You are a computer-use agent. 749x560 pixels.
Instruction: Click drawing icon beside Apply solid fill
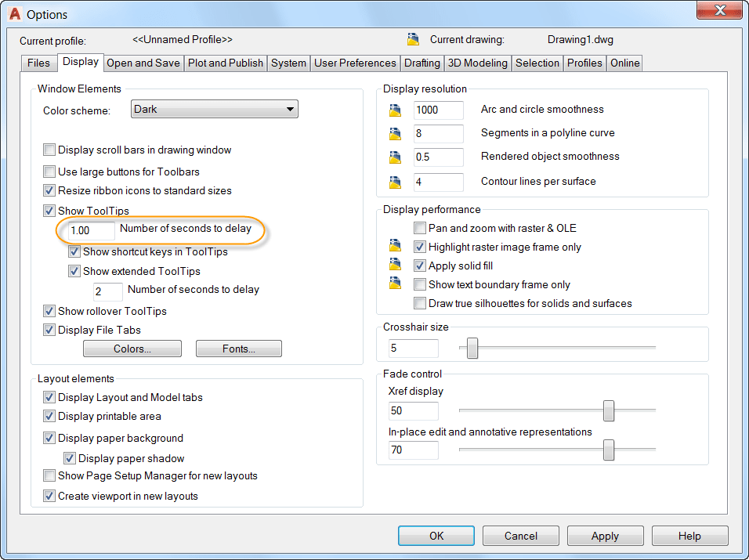pyautogui.click(x=395, y=266)
